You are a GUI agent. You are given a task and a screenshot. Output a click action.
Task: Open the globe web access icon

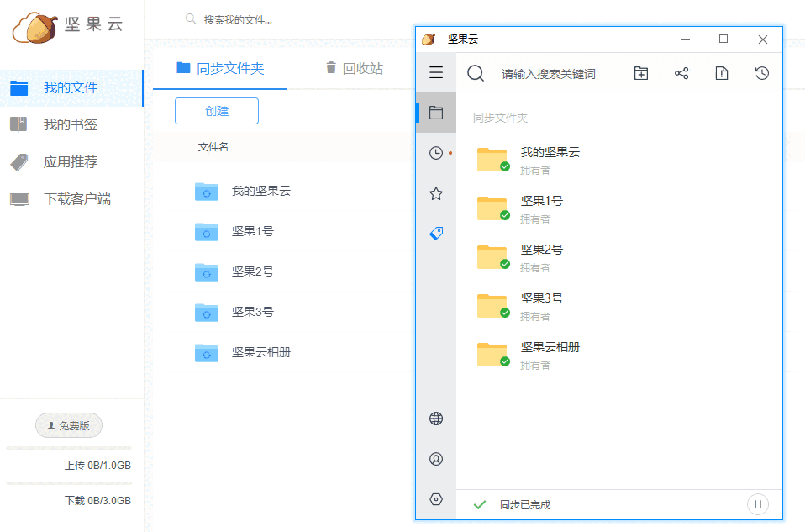click(x=435, y=418)
